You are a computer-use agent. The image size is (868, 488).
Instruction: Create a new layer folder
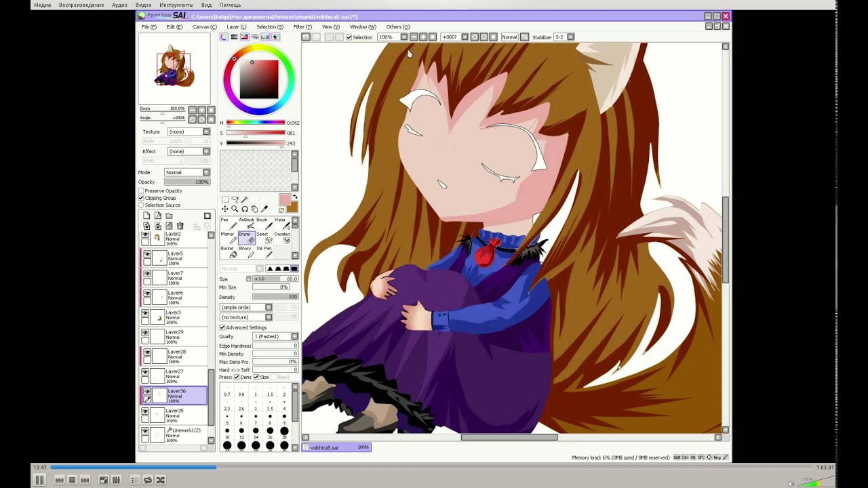170,216
